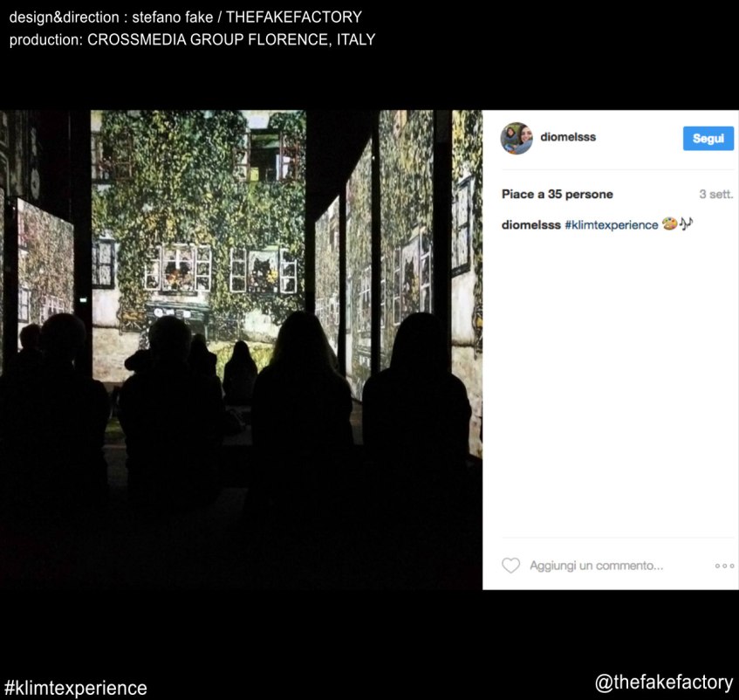The width and height of the screenshot is (739, 700).
Task: Click the music notes emoji in caption
Action: click(686, 223)
